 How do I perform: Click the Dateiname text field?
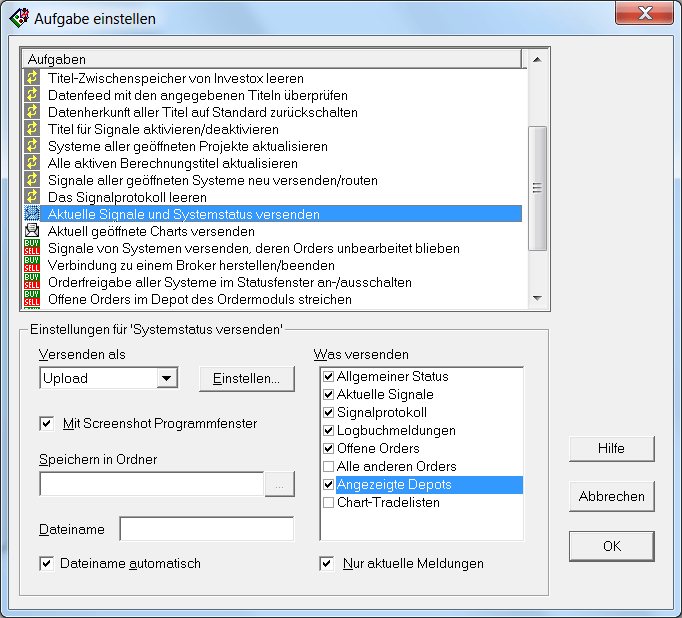click(206, 529)
